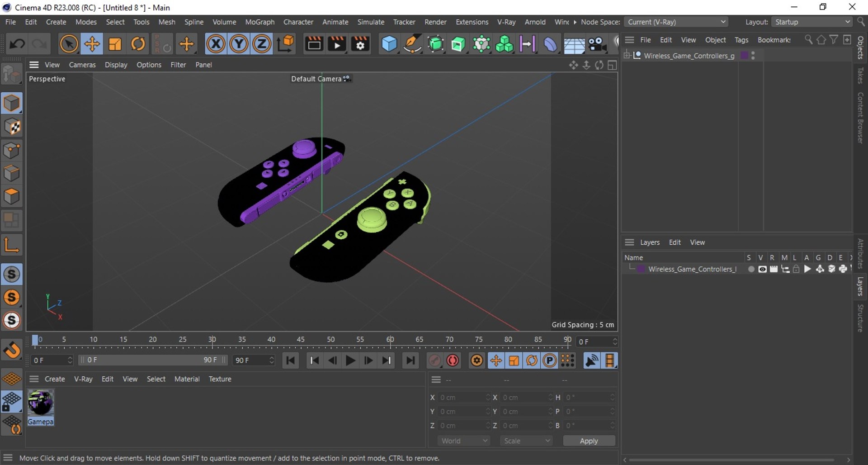The height and width of the screenshot is (465, 868).
Task: Open the MoGraph menu
Action: point(259,22)
